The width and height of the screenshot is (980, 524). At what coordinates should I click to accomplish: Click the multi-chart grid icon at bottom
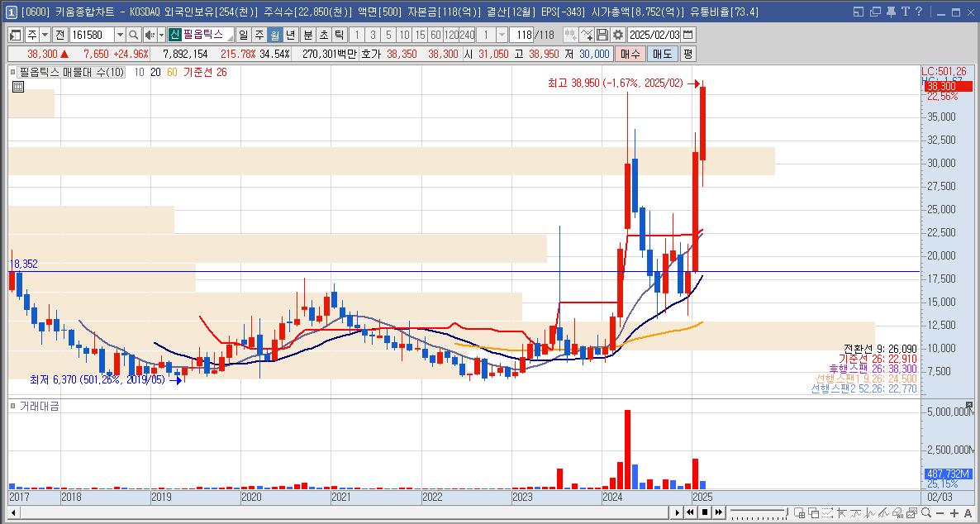click(799, 512)
